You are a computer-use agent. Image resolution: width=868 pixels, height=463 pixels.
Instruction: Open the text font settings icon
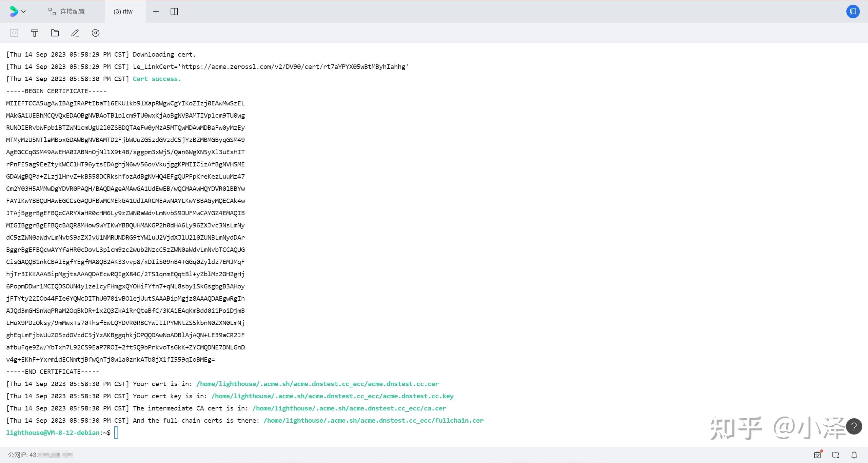pos(35,33)
